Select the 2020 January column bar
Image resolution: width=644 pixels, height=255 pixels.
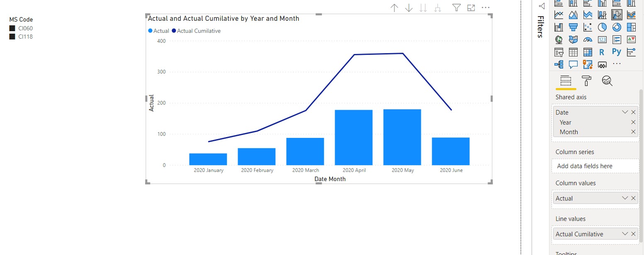coord(208,159)
